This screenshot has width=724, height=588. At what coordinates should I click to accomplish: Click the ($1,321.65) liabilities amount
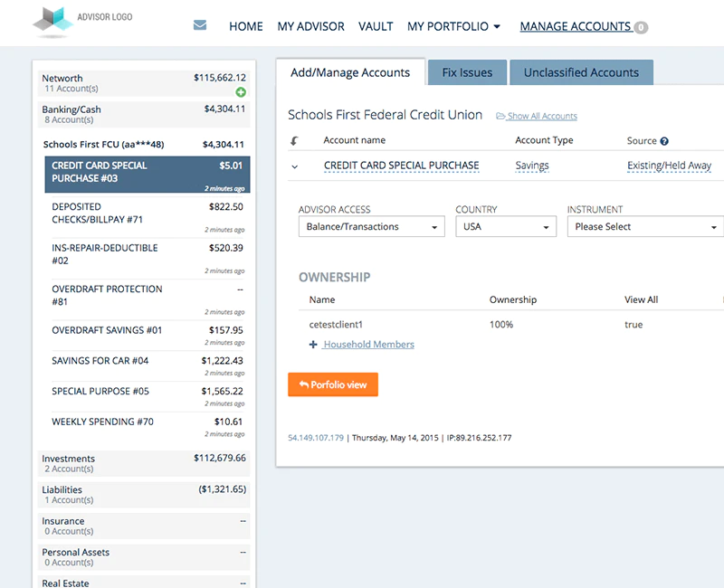(222, 489)
